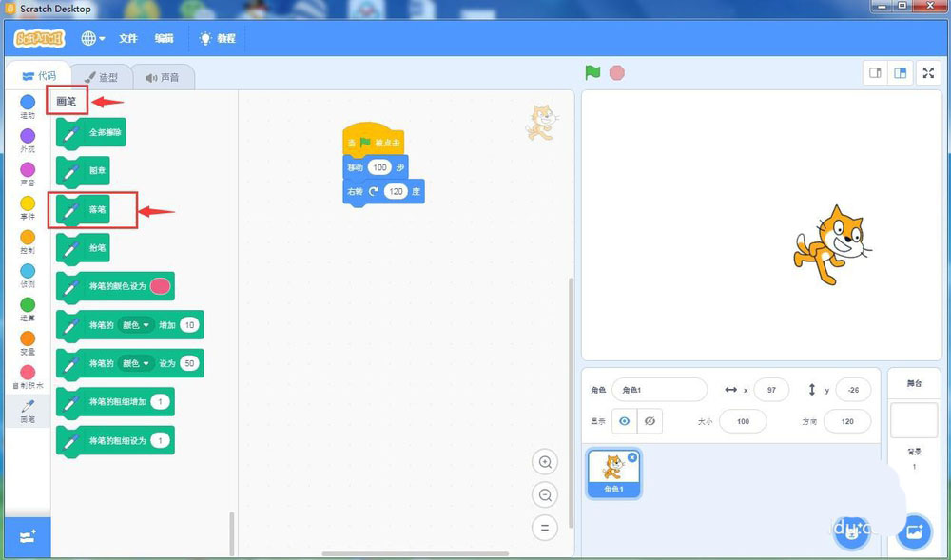Click the red stop sign icon
The image size is (951, 560).
(617, 72)
